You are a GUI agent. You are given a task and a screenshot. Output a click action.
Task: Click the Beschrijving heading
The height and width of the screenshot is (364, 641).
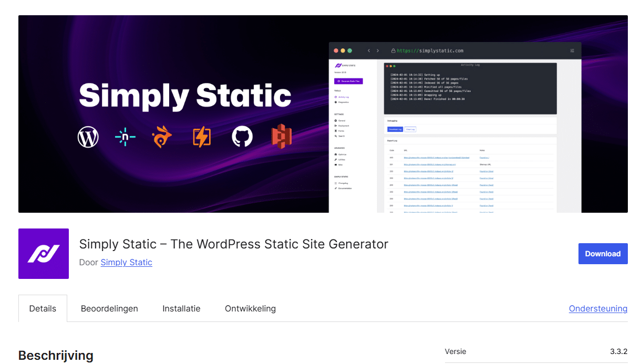(56, 356)
